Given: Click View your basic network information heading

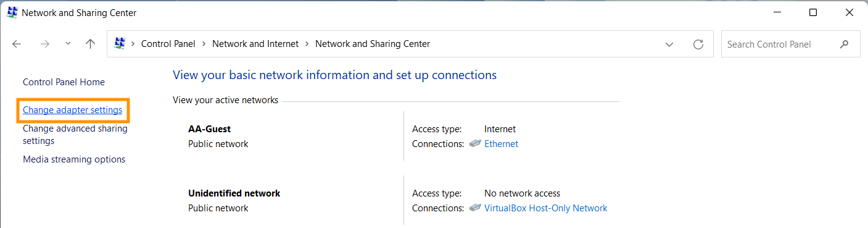Looking at the screenshot, I should pos(334,75).
